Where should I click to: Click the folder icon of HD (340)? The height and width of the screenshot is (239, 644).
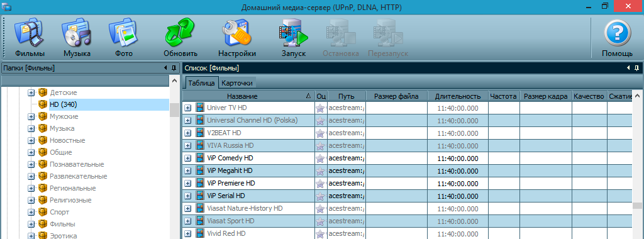coord(43,104)
